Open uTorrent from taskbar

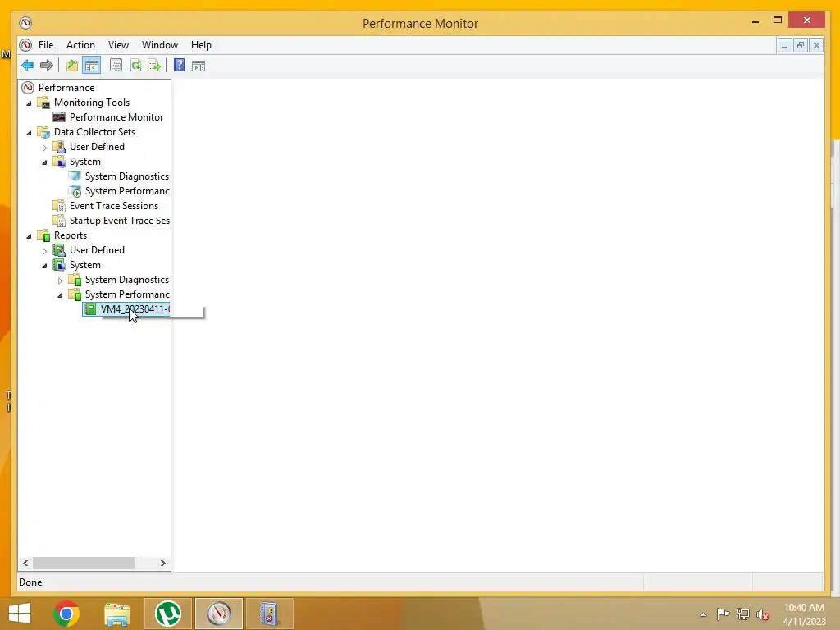[167, 614]
